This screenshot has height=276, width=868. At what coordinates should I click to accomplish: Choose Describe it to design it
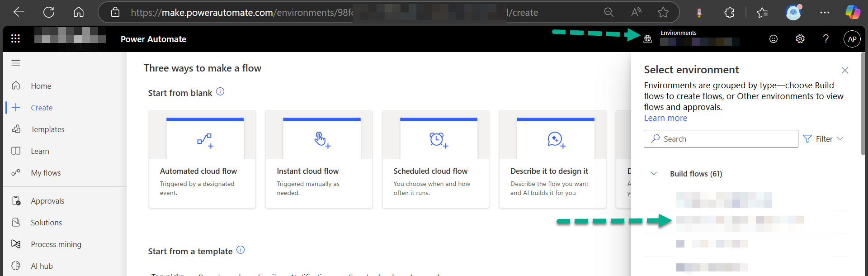[552, 159]
